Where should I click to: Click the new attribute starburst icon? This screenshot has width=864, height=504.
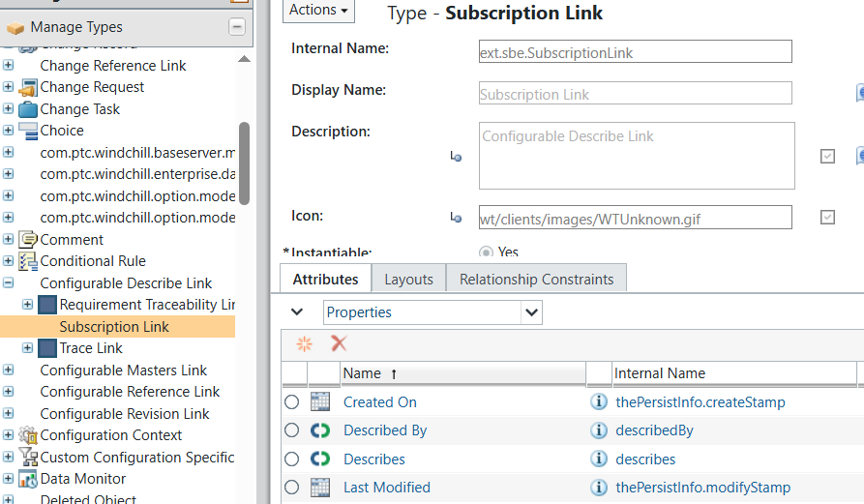[x=305, y=343]
